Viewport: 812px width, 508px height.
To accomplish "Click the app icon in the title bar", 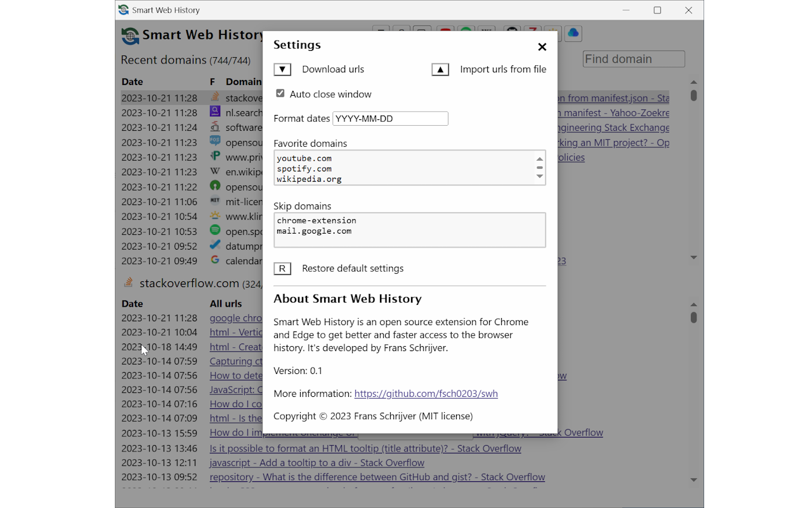I will tap(124, 10).
